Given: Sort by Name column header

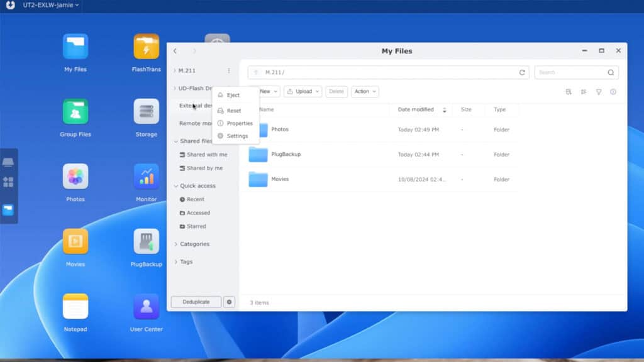Looking at the screenshot, I should (267, 109).
